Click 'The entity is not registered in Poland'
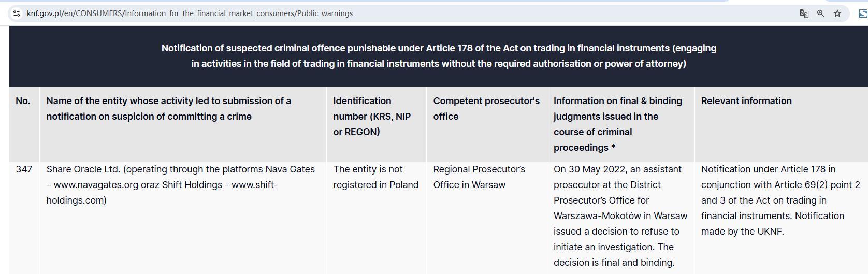Image resolution: width=868 pixels, height=274 pixels. tap(375, 177)
